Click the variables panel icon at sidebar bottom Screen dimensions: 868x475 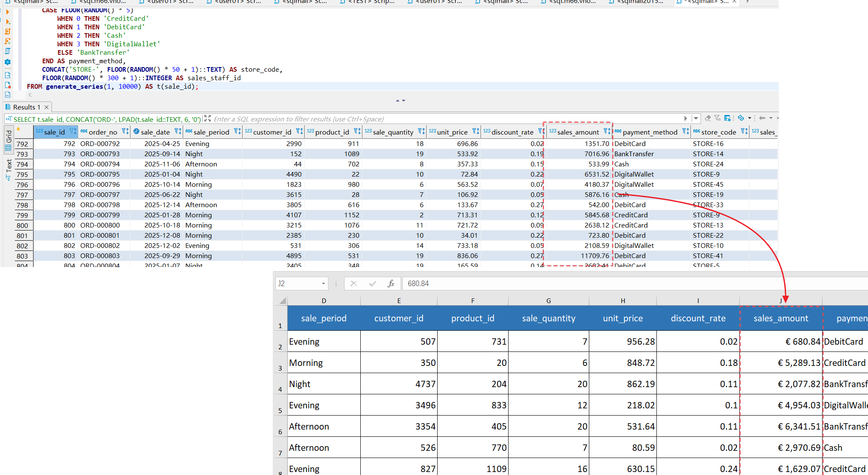[x=8, y=95]
